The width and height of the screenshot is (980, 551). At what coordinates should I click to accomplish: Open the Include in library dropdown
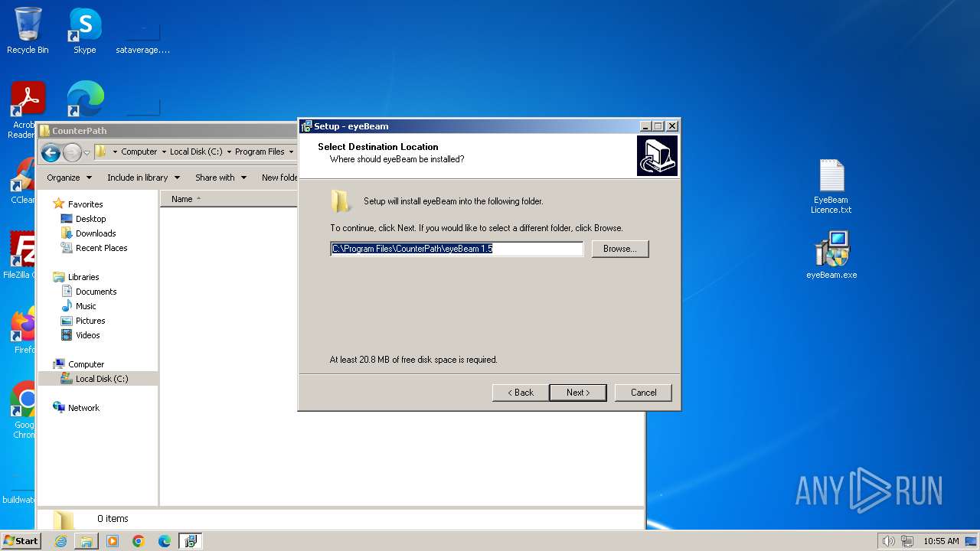tap(143, 178)
